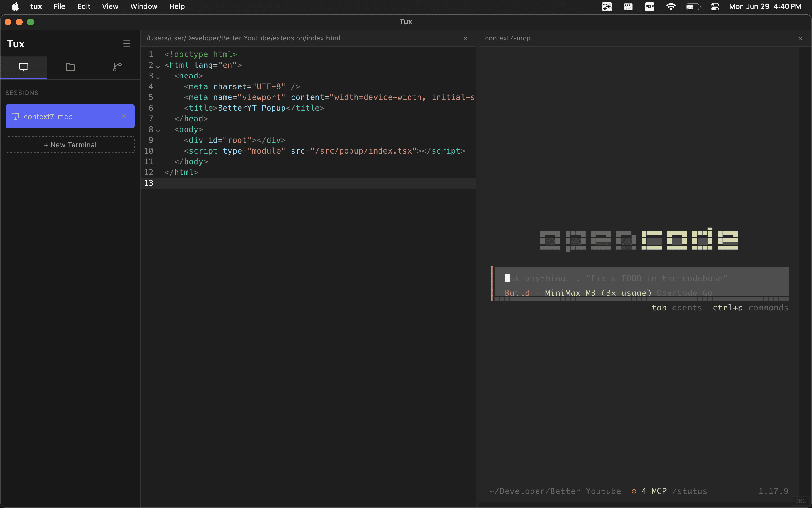The height and width of the screenshot is (508, 812).
Task: Switch to the git branch tab icon
Action: pyautogui.click(x=117, y=67)
